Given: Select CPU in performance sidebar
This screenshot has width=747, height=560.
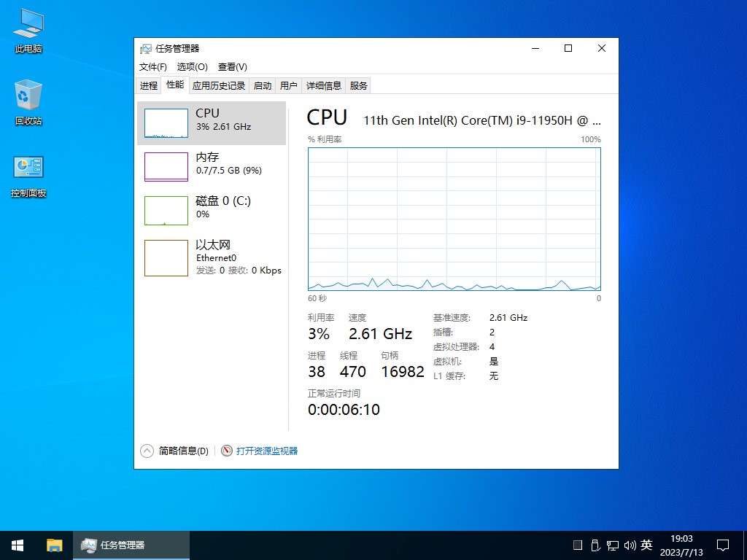Looking at the screenshot, I should (212, 122).
